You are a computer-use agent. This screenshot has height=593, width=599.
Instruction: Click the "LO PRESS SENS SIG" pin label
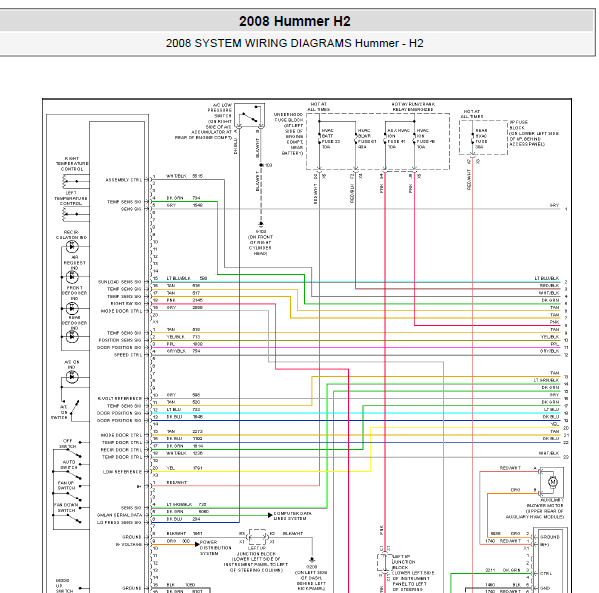[119, 523]
